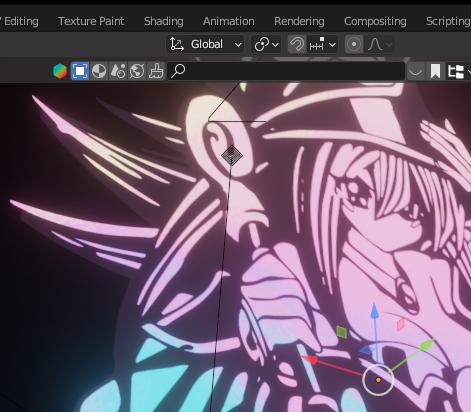Click the magnifier search icon
Image resolution: width=471 pixels, height=412 pixels.
(x=178, y=71)
